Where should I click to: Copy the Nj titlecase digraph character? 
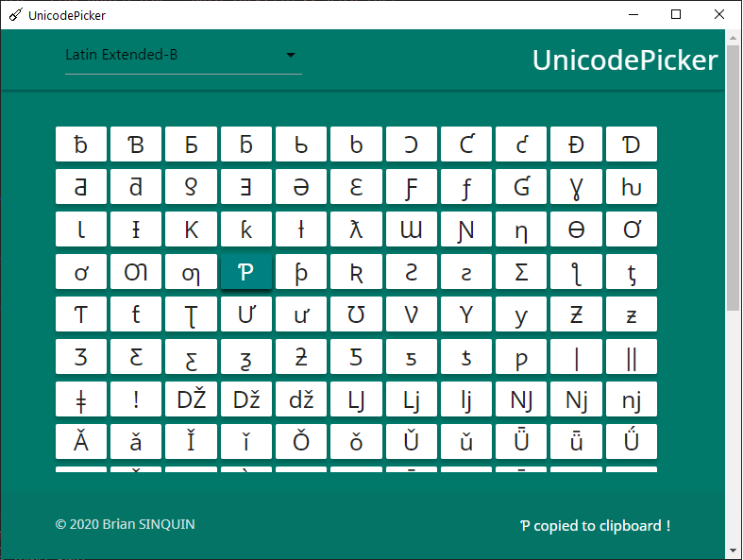576,399
